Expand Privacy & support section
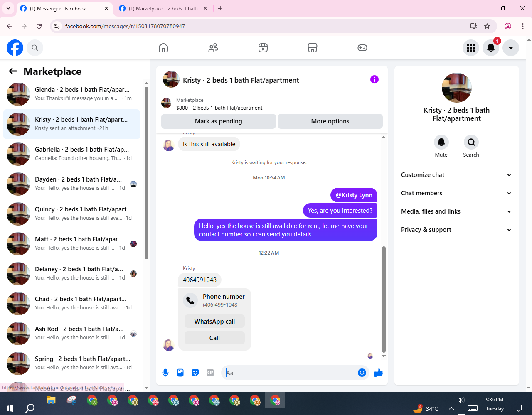The image size is (532, 415). (456, 230)
